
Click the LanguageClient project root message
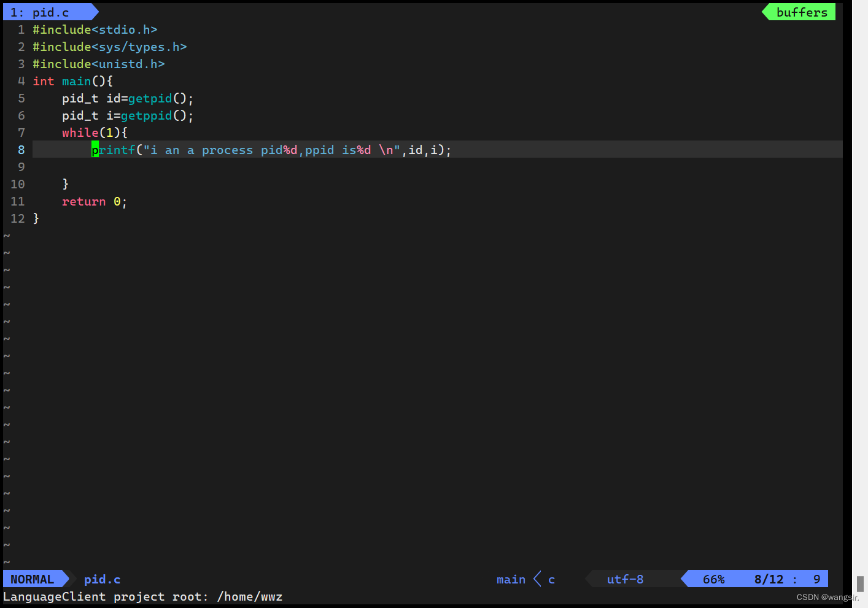click(x=142, y=596)
